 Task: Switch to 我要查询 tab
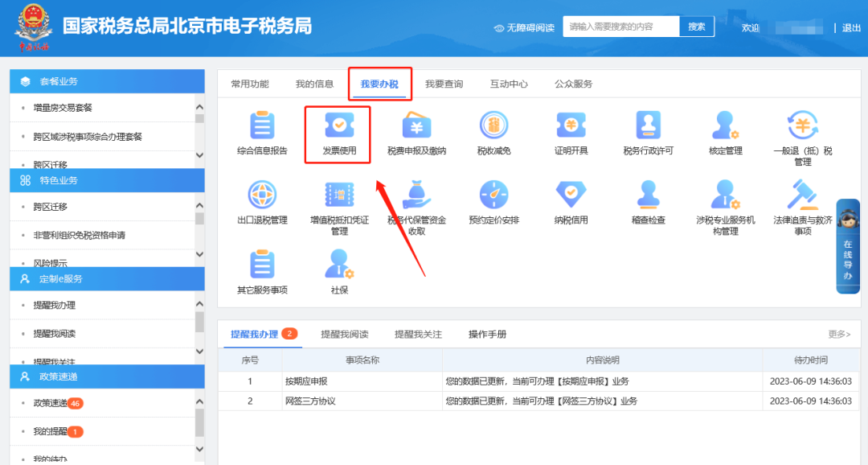point(444,84)
